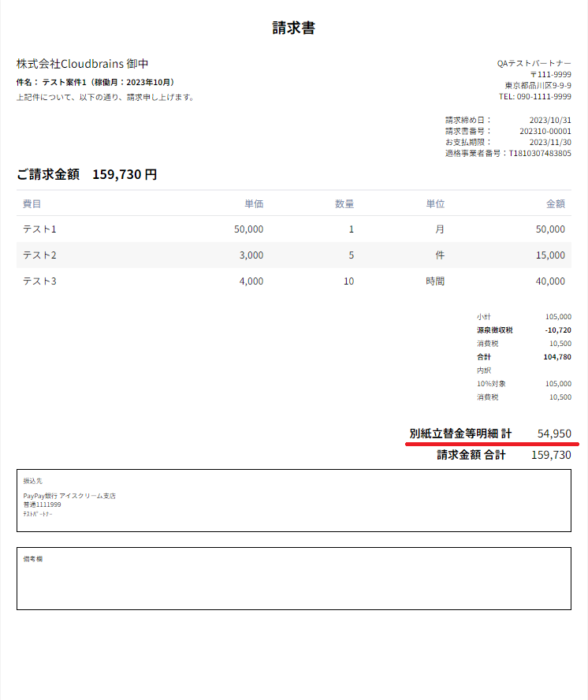Click the 源泉徴収税 -10,720 line
The width and height of the screenshot is (588, 700).
tap(523, 330)
